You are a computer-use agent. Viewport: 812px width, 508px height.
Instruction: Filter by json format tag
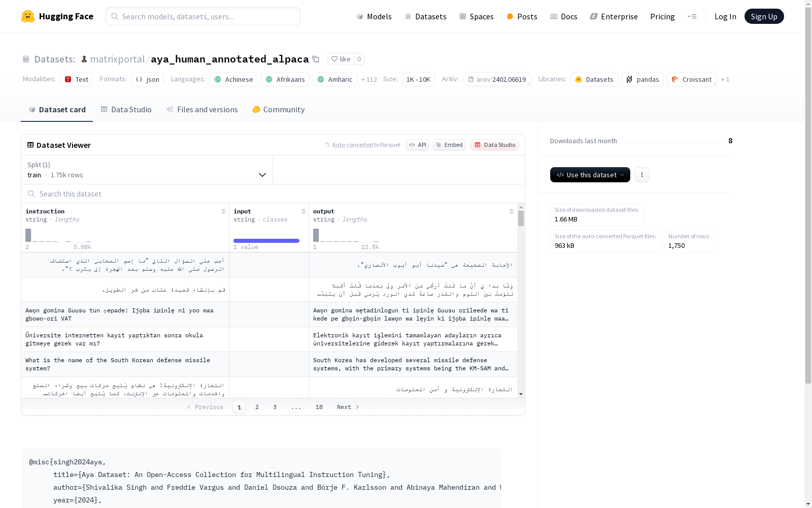pos(147,79)
